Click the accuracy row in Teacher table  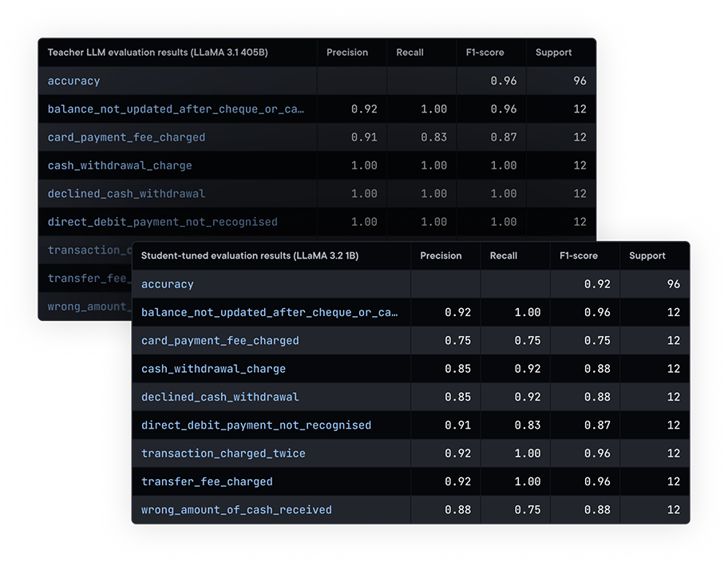(x=317, y=81)
